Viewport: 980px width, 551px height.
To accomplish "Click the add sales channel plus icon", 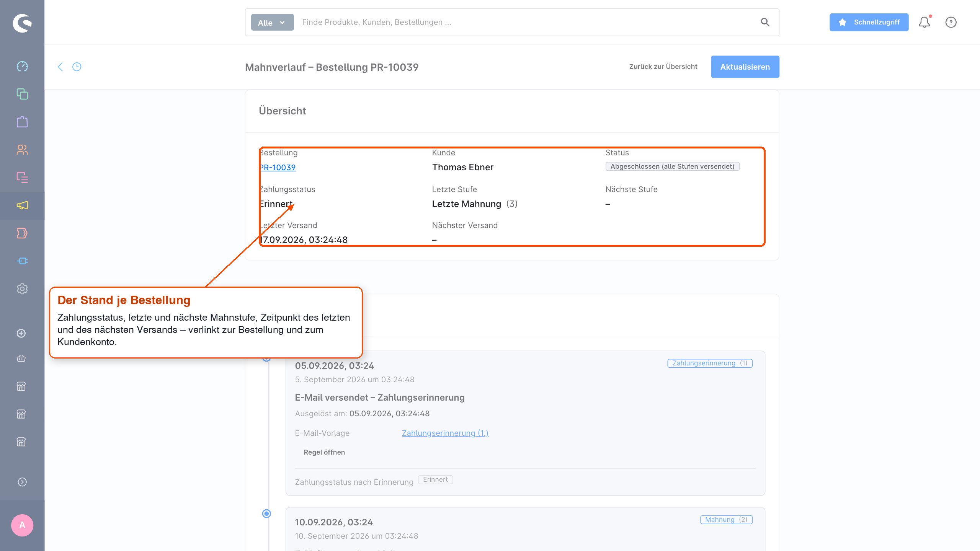I will pos(21,333).
